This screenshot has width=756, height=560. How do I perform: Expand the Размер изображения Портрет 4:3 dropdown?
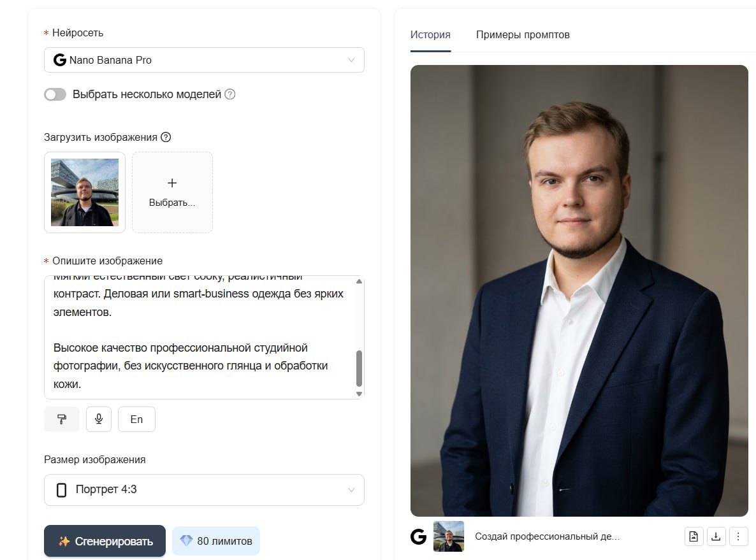point(204,489)
